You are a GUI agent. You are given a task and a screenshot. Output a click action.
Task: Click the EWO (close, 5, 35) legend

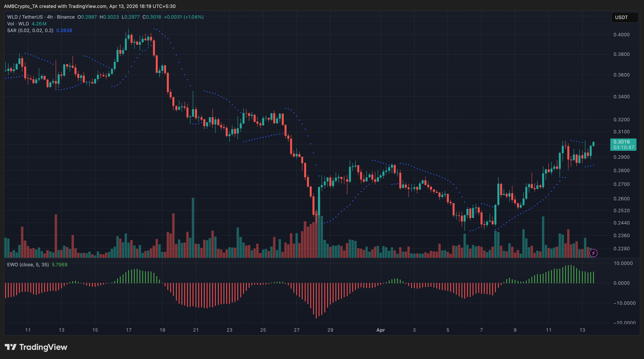(x=28, y=264)
